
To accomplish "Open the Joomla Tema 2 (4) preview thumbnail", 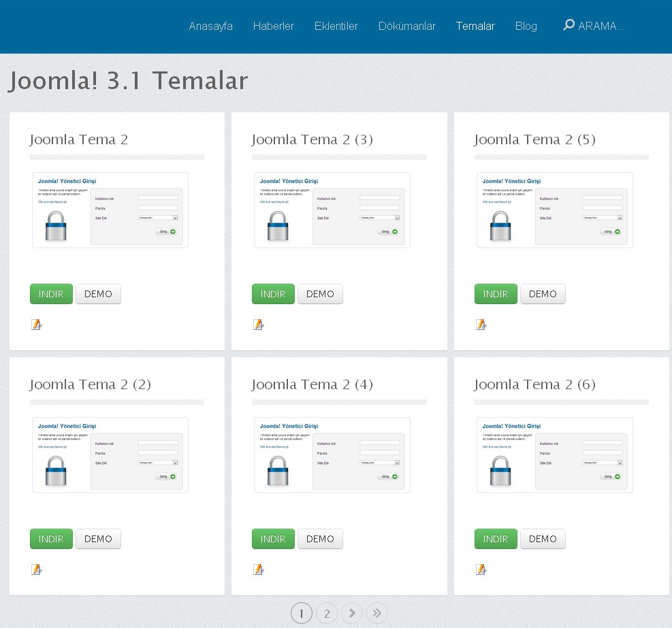I will (x=332, y=455).
